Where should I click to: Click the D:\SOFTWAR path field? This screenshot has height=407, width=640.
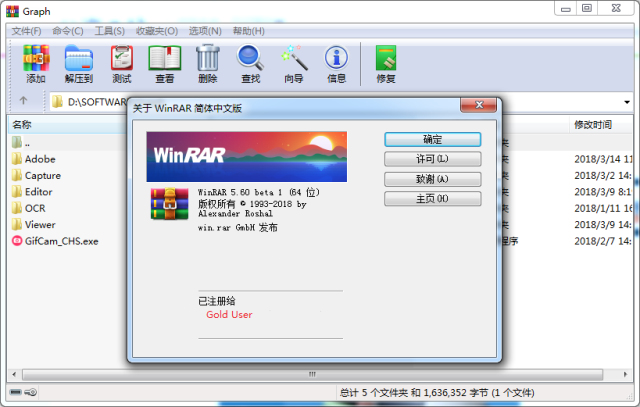point(97,102)
